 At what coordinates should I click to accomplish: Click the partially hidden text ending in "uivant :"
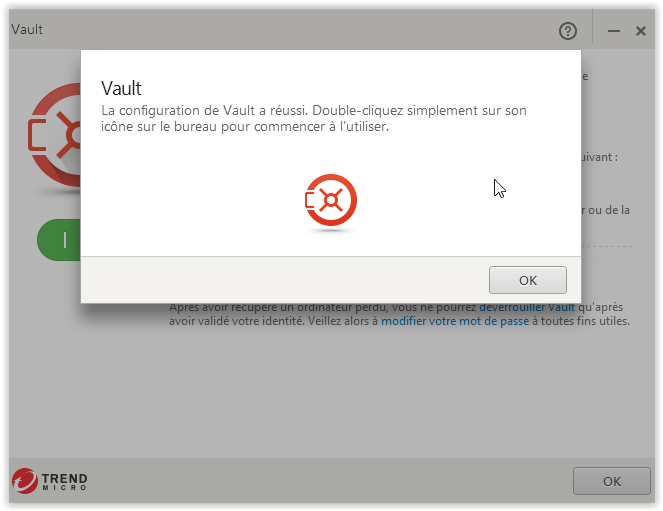coord(600,157)
